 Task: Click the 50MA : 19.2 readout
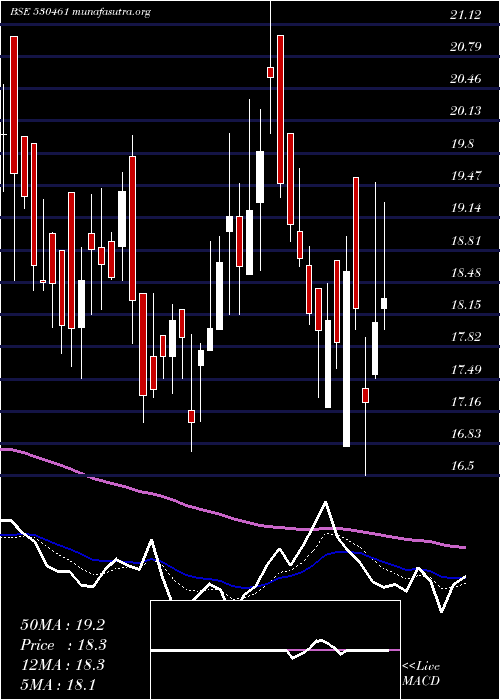click(x=62, y=625)
